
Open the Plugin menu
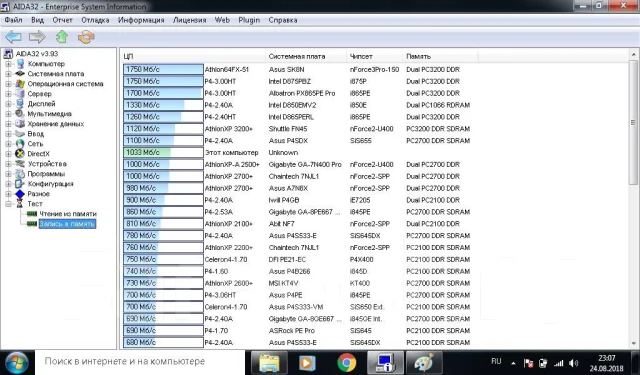point(249,20)
